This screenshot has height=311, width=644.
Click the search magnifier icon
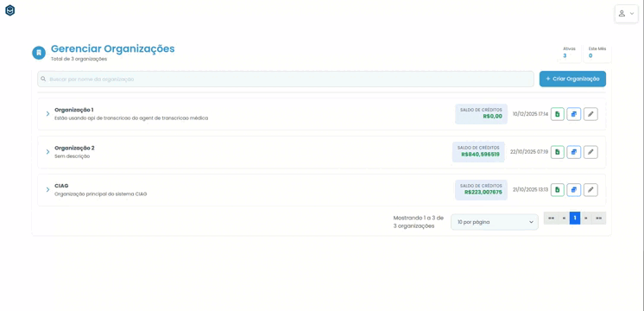point(43,79)
